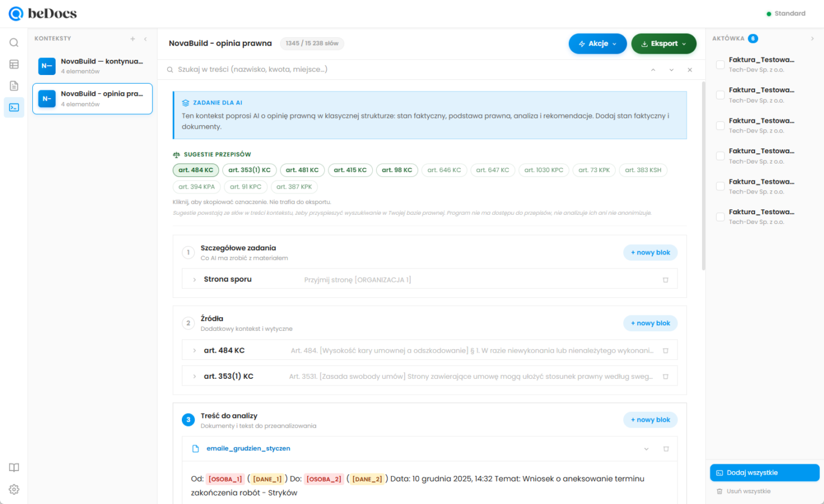Click the NovaBuild — kontynua... context avatar
Image resolution: width=824 pixels, height=504 pixels.
click(47, 66)
